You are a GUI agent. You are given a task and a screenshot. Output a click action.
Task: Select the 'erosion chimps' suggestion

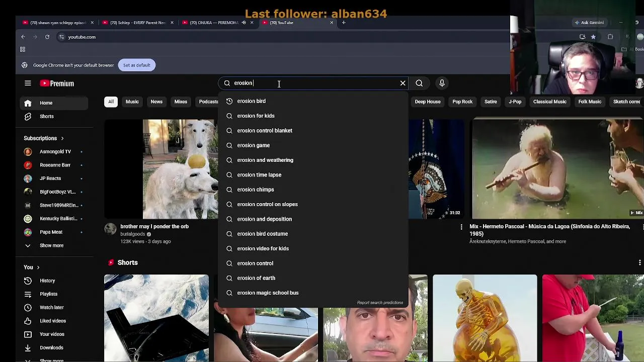[x=313, y=190]
